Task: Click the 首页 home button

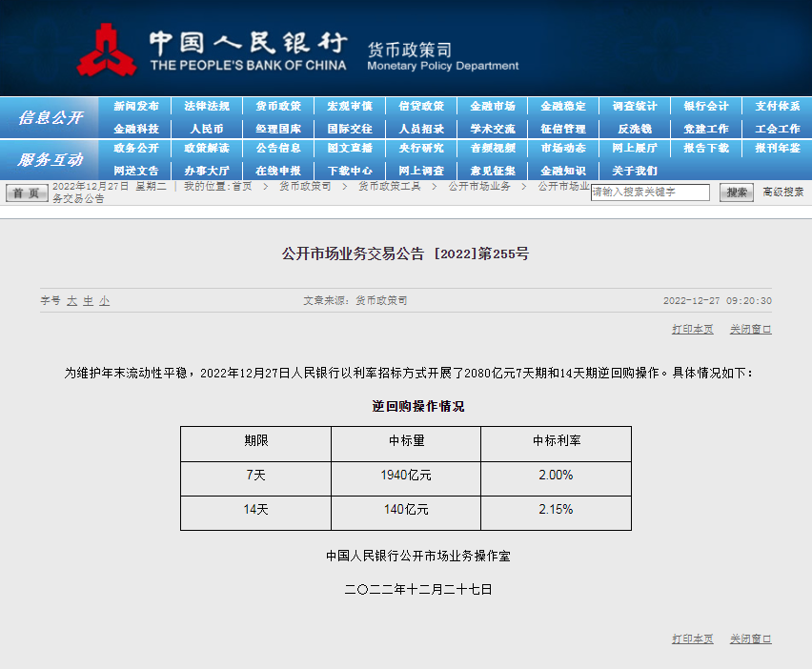Action: 27,193
